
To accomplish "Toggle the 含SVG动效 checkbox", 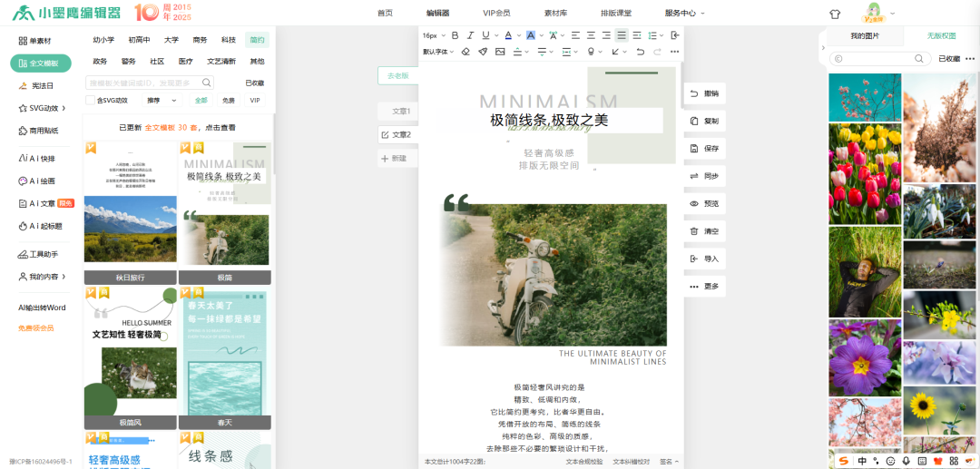I will point(91,100).
